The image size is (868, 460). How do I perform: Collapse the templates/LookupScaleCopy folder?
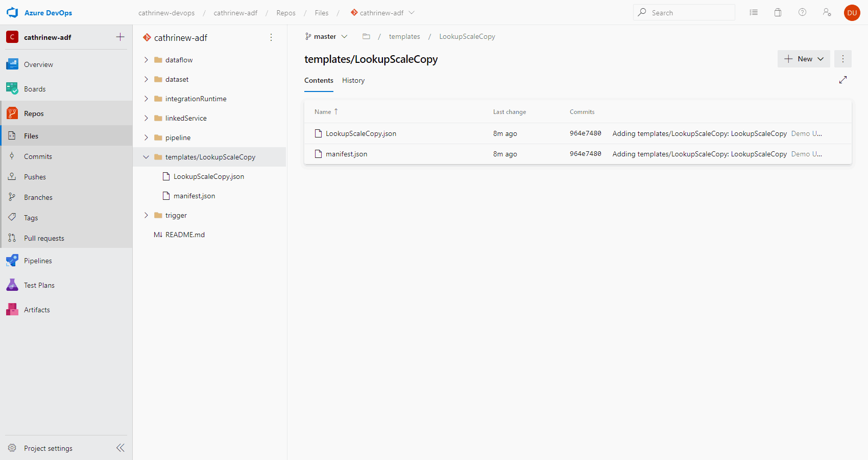coord(146,157)
